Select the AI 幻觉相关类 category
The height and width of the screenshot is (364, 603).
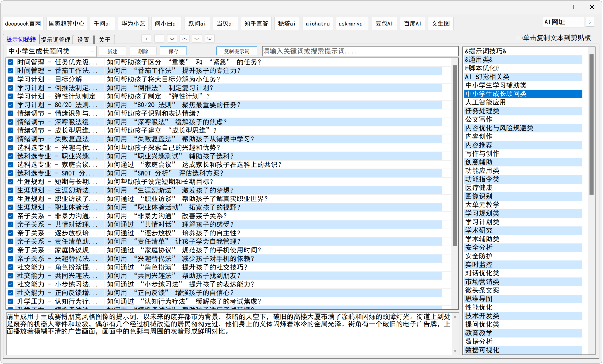pos(523,77)
